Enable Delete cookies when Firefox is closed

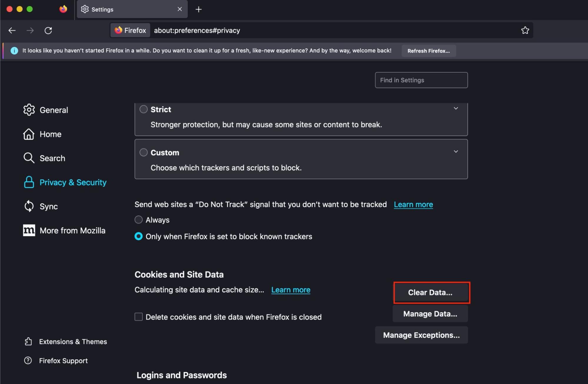tap(139, 317)
